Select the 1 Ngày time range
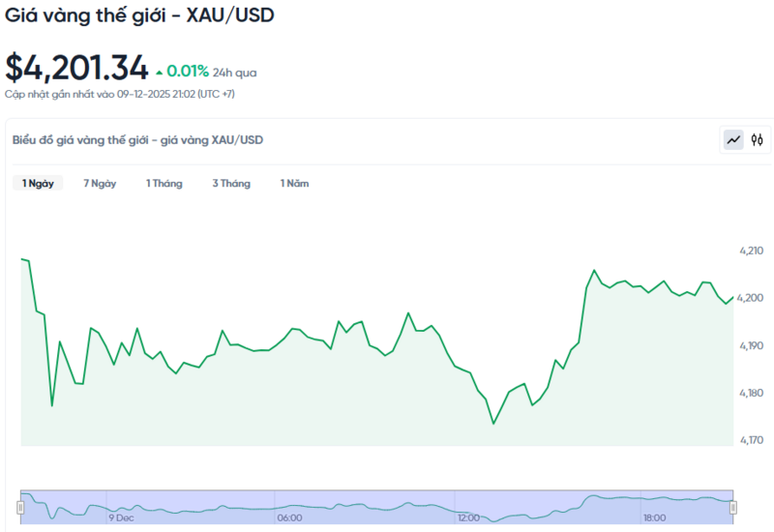 click(x=38, y=183)
